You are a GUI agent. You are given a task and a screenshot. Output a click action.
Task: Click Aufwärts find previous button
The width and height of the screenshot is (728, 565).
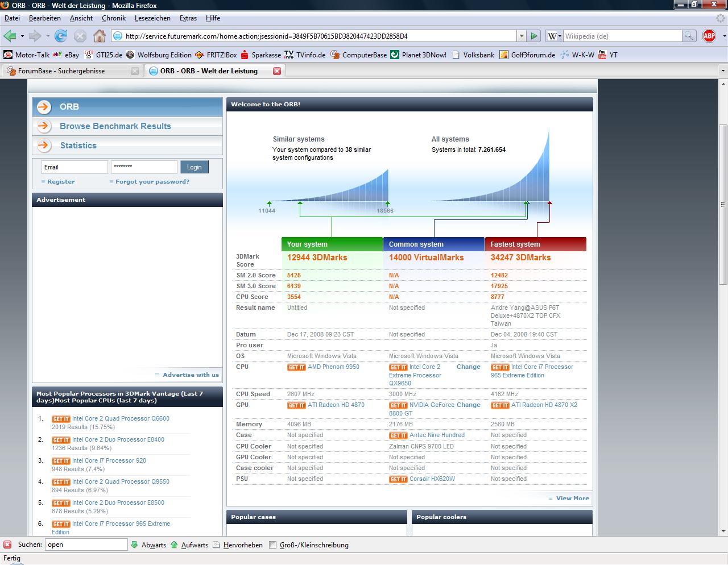(189, 545)
